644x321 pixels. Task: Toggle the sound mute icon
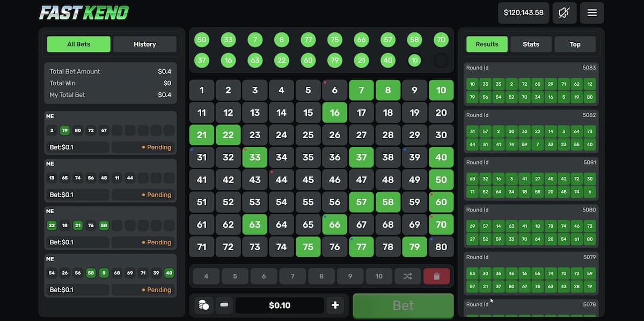tap(564, 13)
